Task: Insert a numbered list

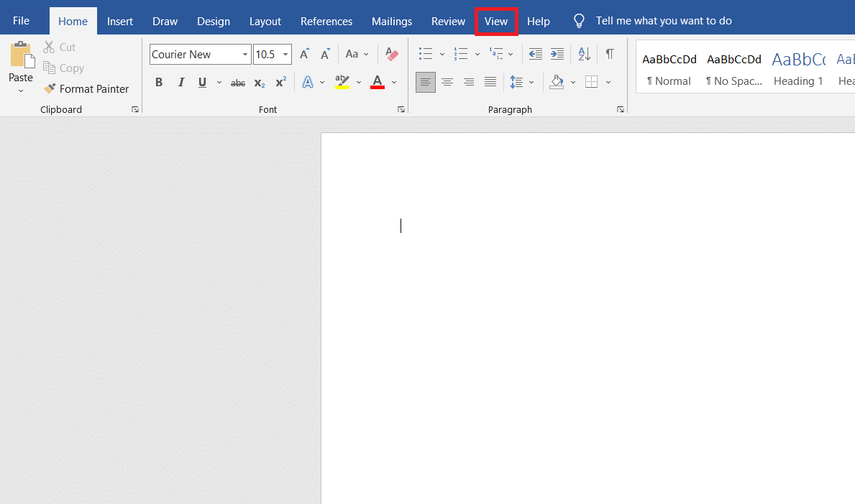Action: pos(461,54)
